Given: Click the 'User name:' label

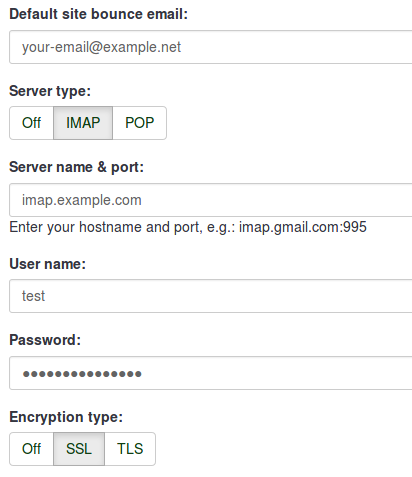Looking at the screenshot, I should click(x=48, y=264).
